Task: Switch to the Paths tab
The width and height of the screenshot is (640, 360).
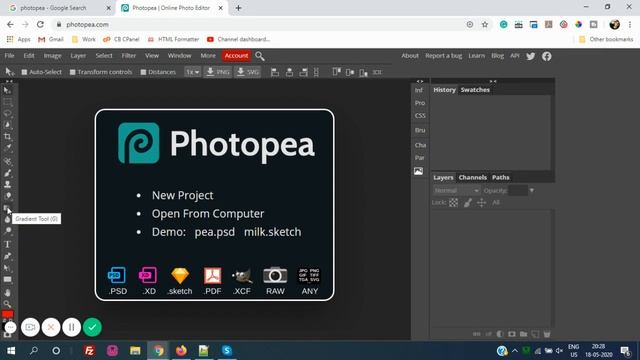Action: pos(501,178)
